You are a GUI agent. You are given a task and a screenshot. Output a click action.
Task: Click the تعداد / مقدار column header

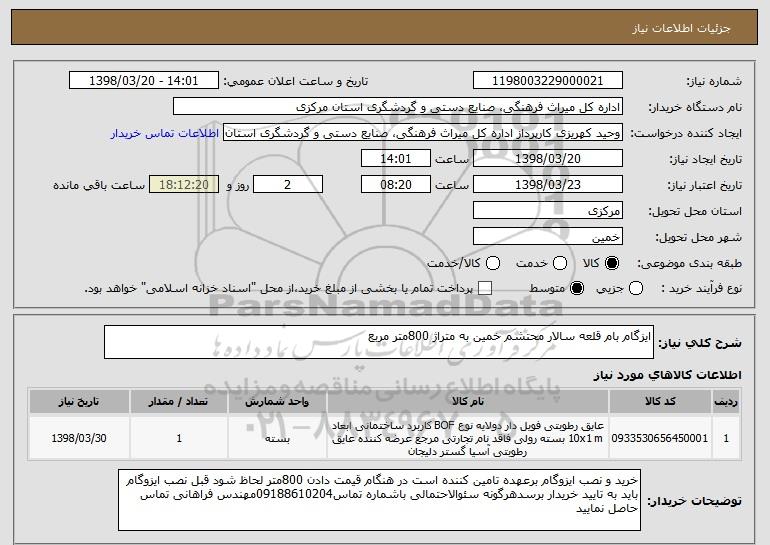(179, 402)
